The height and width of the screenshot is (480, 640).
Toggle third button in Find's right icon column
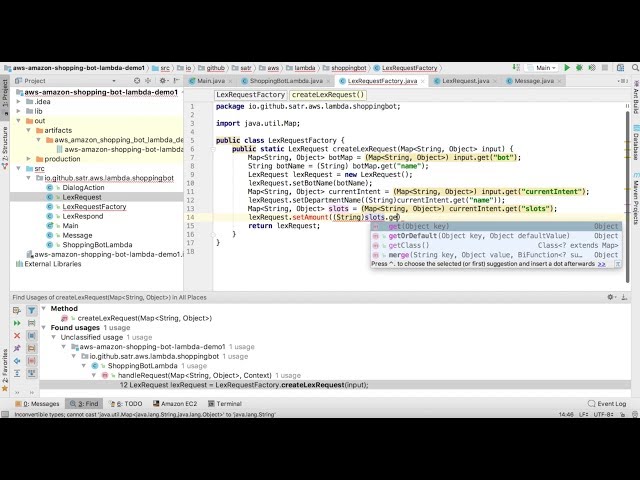[31, 336]
